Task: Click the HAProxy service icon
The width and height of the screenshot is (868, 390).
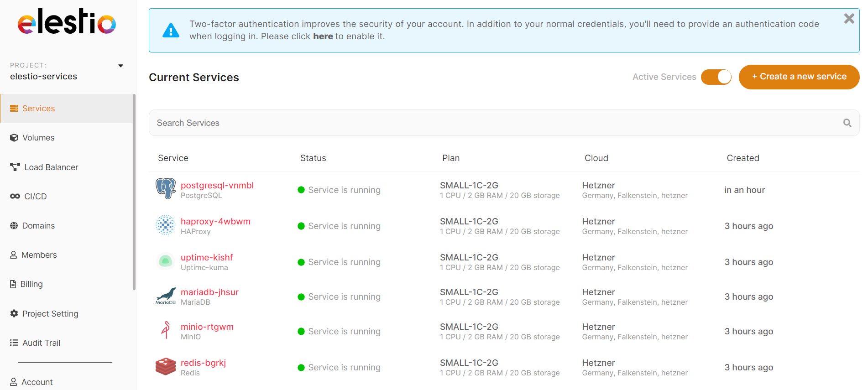Action: tap(165, 225)
